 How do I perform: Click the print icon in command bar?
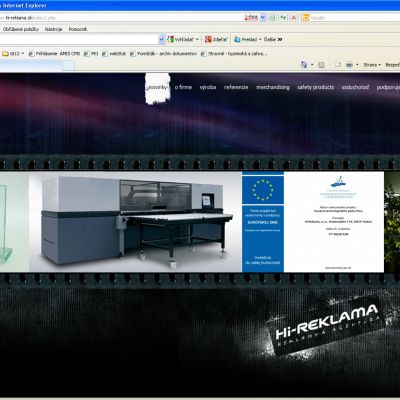tap(349, 65)
